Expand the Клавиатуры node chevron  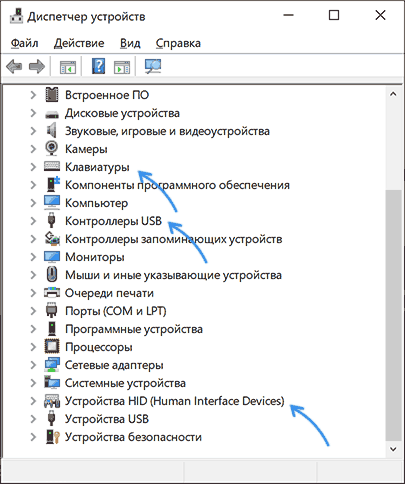click(x=33, y=167)
